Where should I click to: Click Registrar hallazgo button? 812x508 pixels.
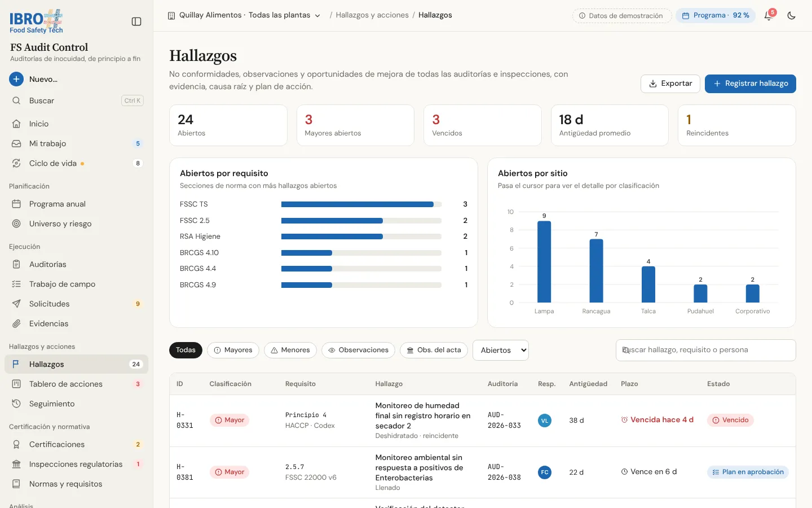[751, 84]
